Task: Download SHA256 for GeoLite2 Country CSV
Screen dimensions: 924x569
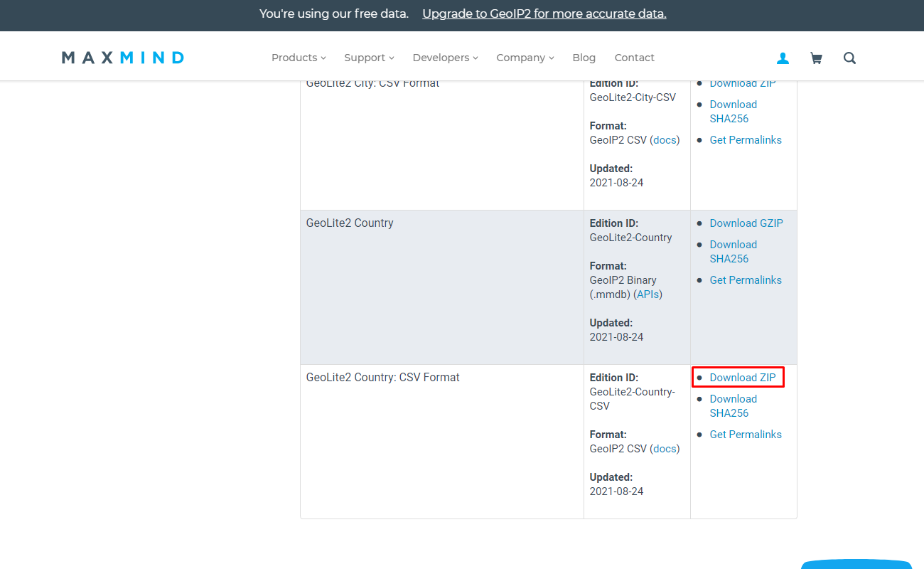Action: tap(734, 406)
